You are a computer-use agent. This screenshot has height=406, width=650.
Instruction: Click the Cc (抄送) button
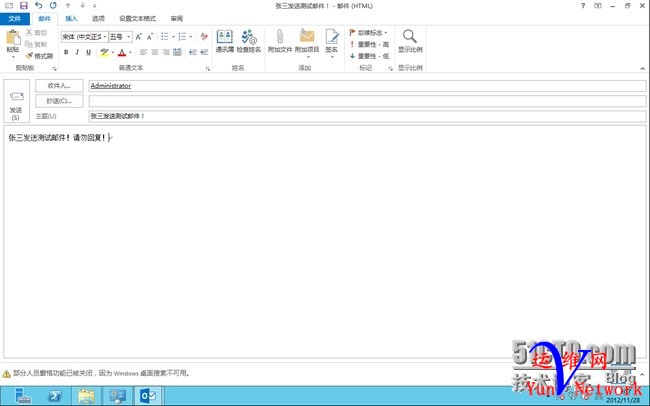[59, 101]
